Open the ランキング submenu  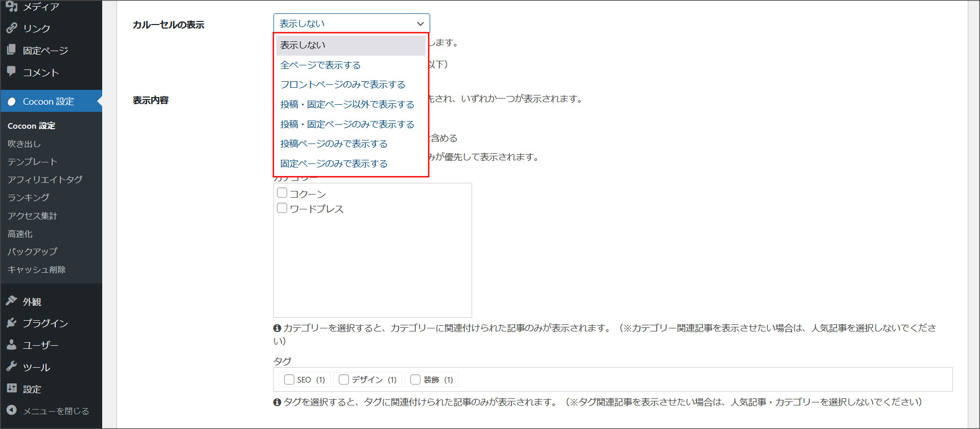29,198
